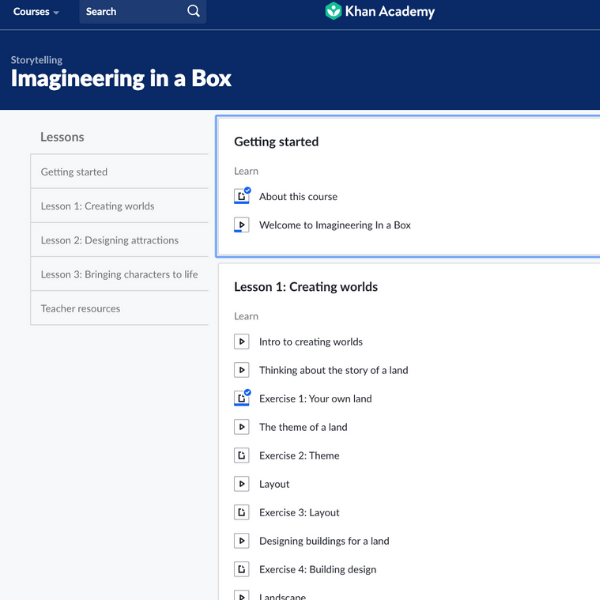Open Thinking about the story of a land
600x600 pixels.
[334, 370]
